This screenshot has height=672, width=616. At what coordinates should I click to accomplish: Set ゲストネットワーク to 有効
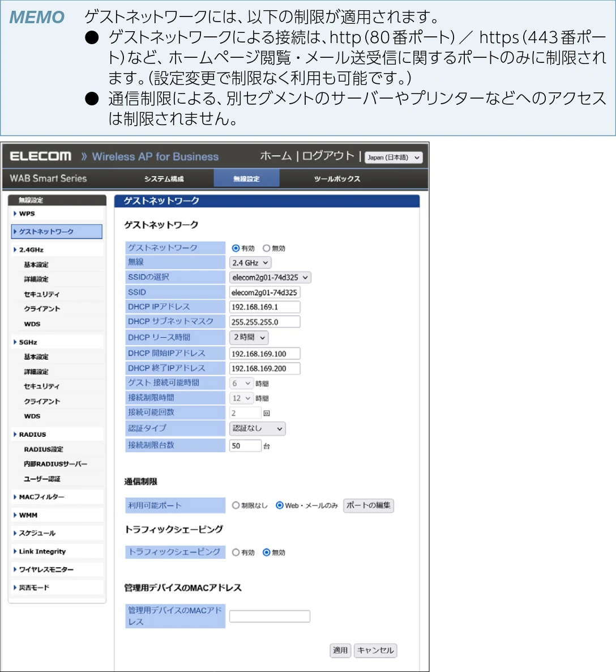[236, 248]
